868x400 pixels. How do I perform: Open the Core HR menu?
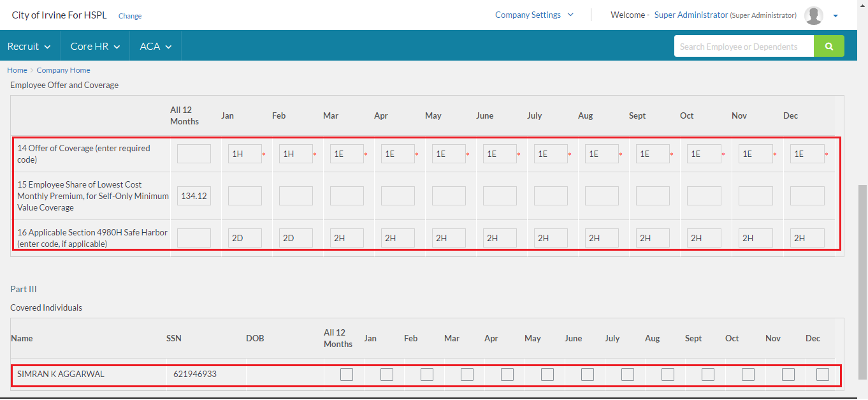point(95,46)
